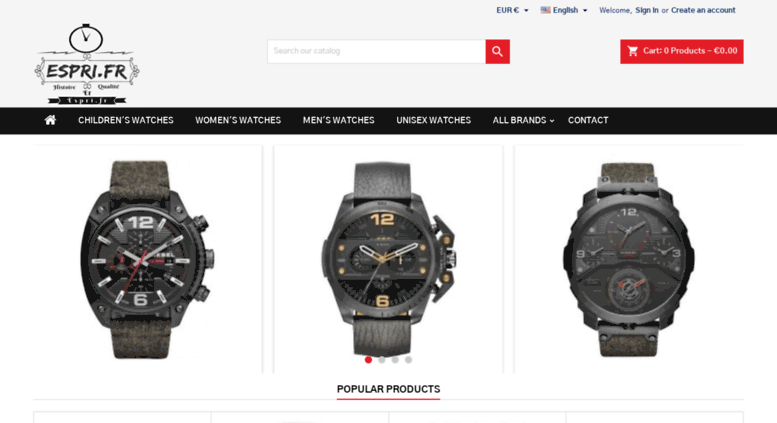
Task: Click the shopping cart icon
Action: click(x=633, y=51)
